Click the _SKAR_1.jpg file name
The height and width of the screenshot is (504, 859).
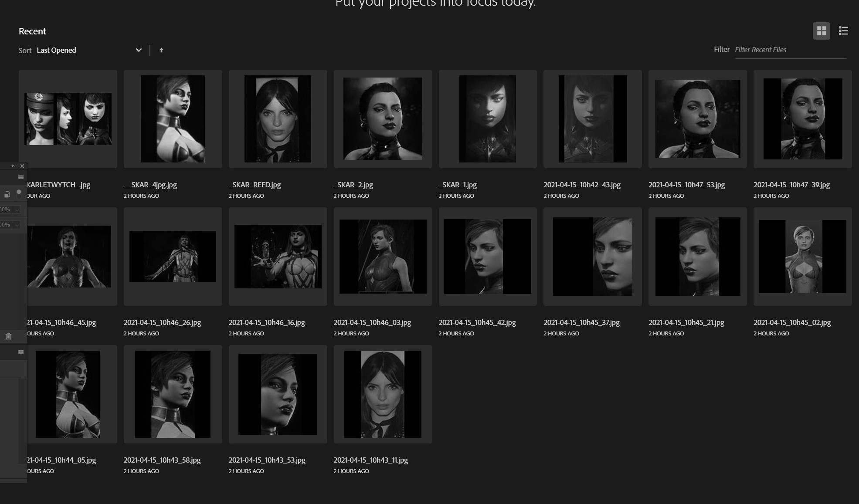coord(458,185)
